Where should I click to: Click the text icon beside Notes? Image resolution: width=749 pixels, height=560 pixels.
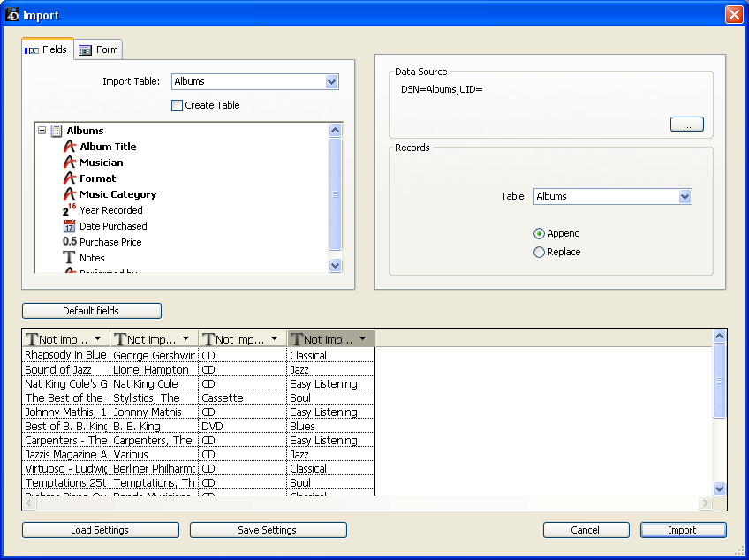70,258
